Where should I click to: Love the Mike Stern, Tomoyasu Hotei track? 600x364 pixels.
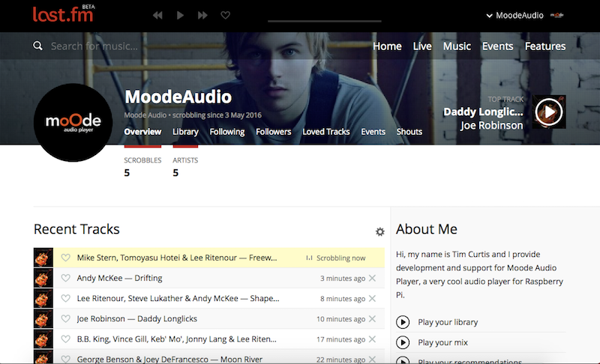(x=66, y=258)
